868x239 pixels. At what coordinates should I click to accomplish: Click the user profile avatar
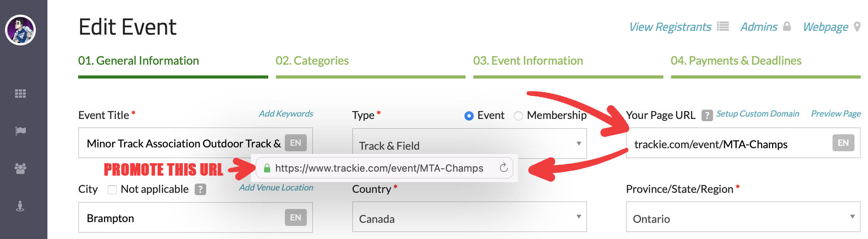(20, 30)
